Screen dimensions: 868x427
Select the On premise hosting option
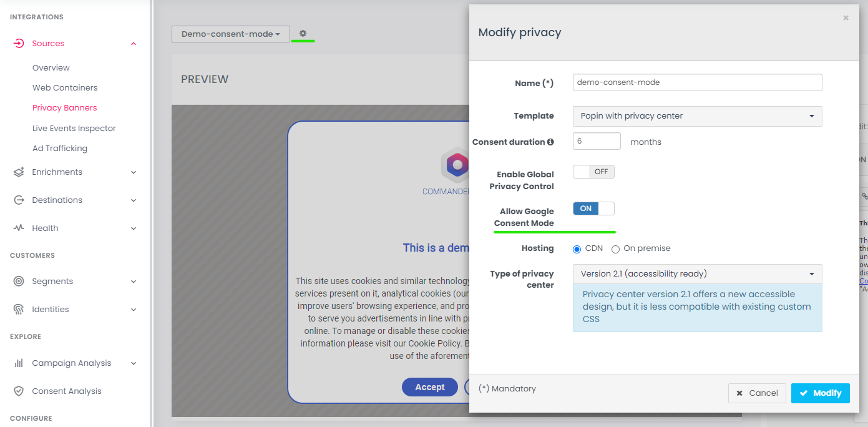(x=615, y=249)
